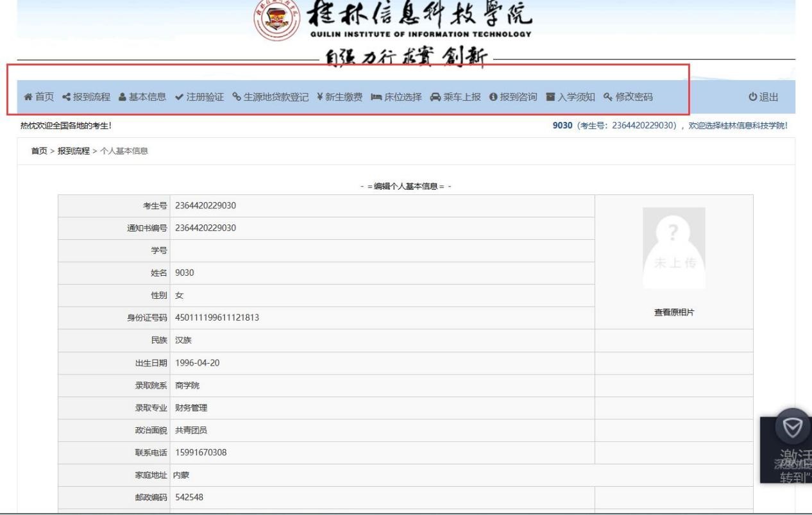
Task: Click the link icon beside 生源地贷款登记
Action: 236,97
